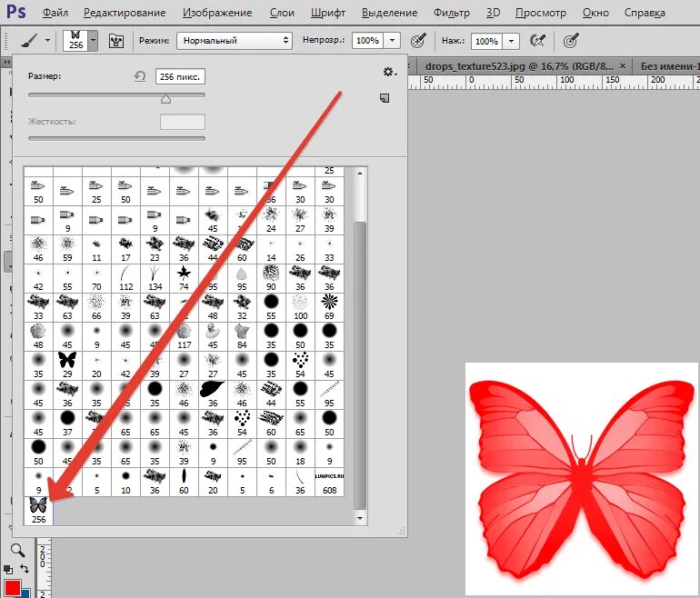700x598 pixels.
Task: Open the Изображение menu
Action: coord(217,13)
